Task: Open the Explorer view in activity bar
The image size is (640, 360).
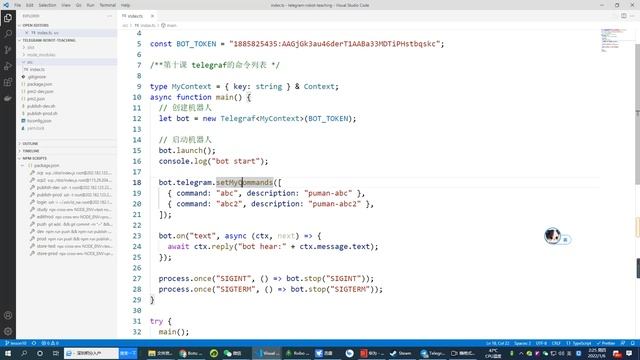Action: click(8, 18)
